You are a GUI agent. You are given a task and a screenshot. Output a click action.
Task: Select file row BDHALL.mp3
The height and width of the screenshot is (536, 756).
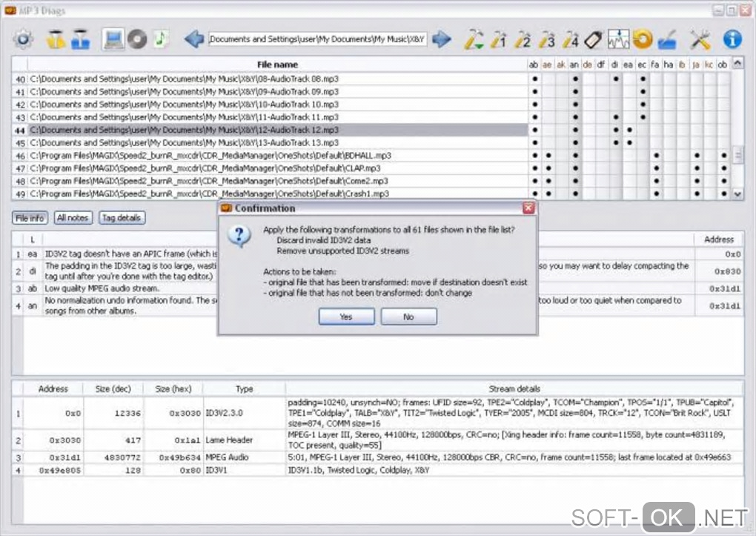pyautogui.click(x=277, y=156)
